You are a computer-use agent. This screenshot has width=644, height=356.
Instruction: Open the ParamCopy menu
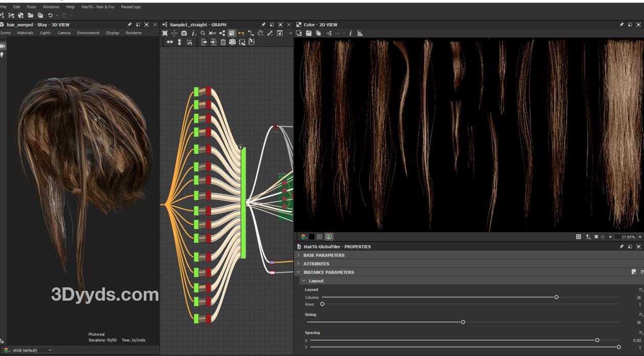tap(131, 7)
